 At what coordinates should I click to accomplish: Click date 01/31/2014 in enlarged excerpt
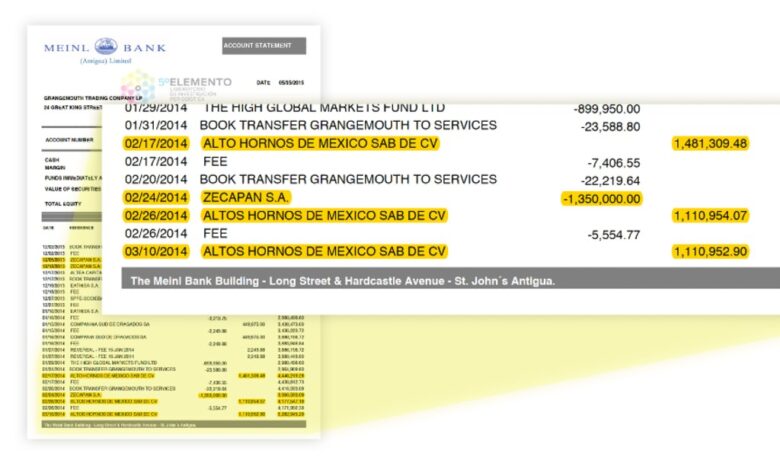coord(156,125)
